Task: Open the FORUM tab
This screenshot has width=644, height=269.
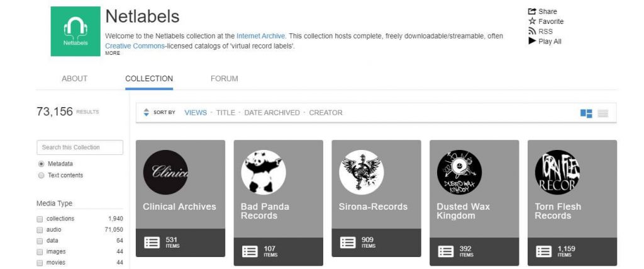Action: click(x=225, y=79)
